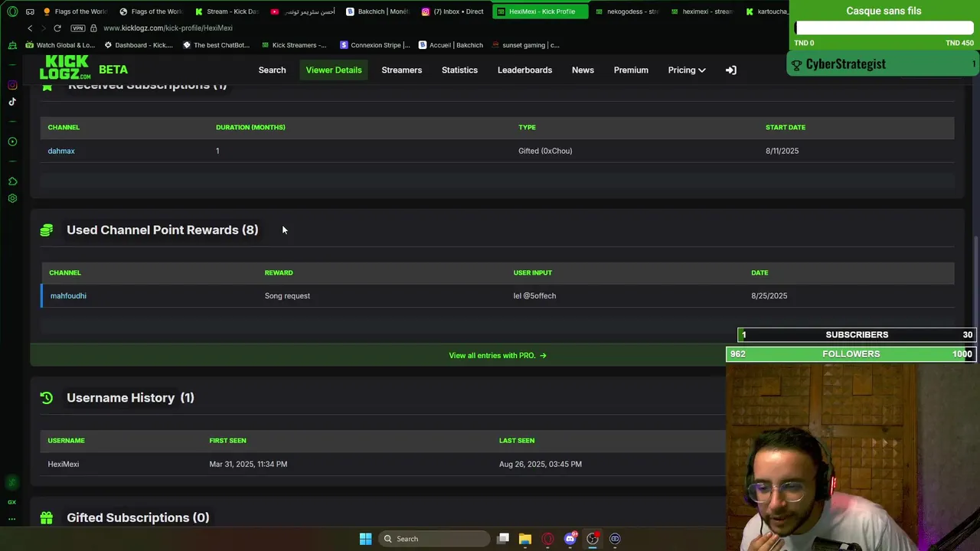Image resolution: width=980 pixels, height=551 pixels.
Task: Click the coins icon beside Used Channel Point Rewards
Action: coord(47,230)
